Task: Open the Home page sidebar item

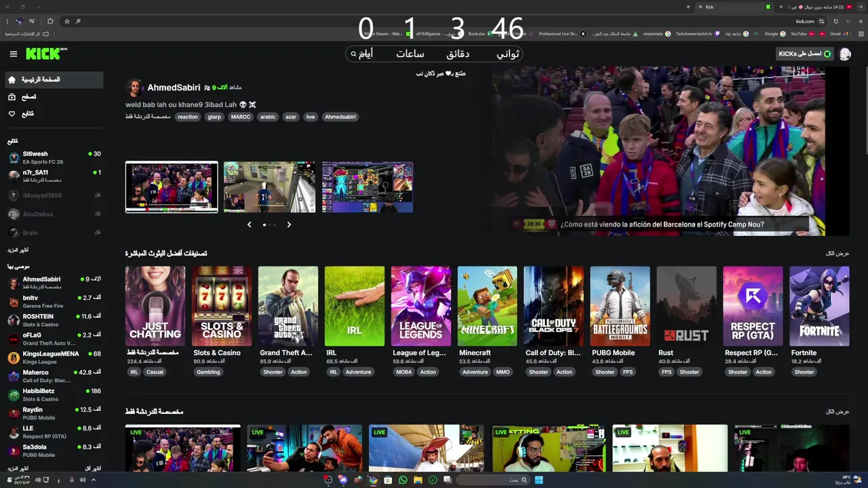Action: (54, 80)
